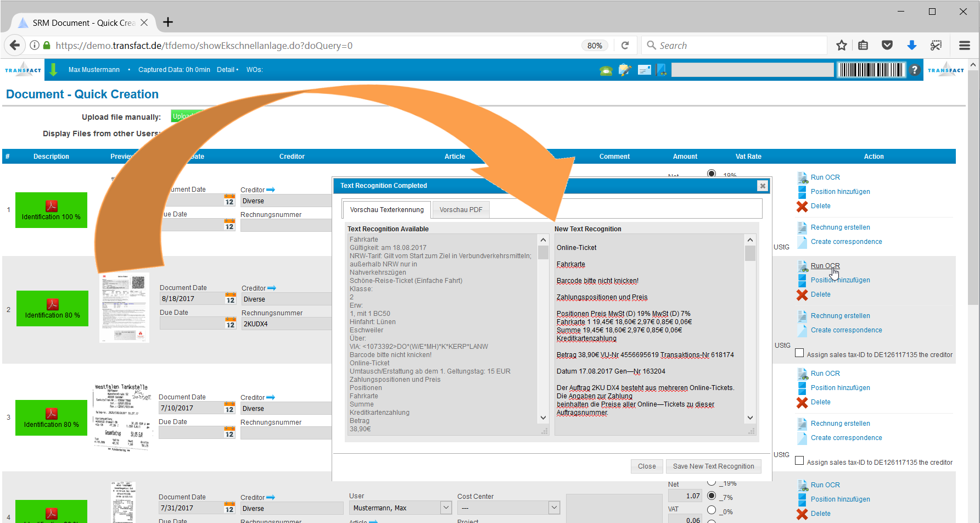Click scrollbar up arrow of New Text Recognition
Image resolution: width=980 pixels, height=523 pixels.
[x=750, y=240]
